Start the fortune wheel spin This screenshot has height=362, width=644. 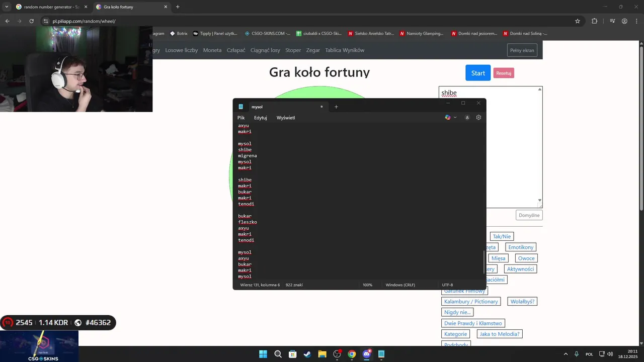tap(478, 73)
